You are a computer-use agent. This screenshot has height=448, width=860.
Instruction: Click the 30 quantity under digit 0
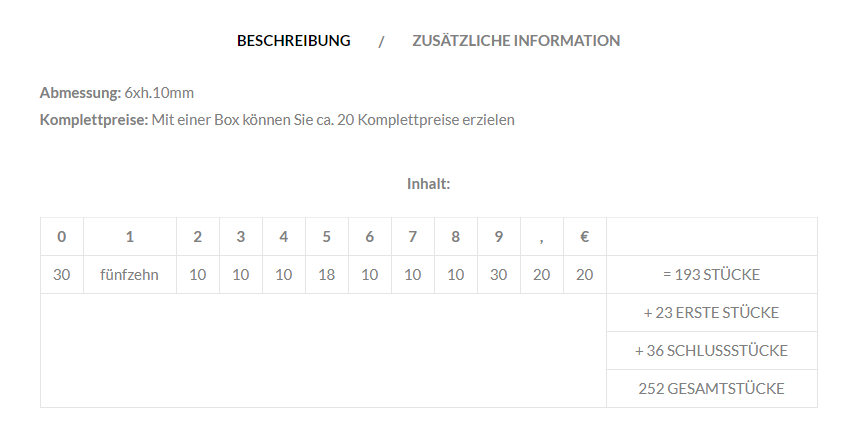(x=61, y=275)
